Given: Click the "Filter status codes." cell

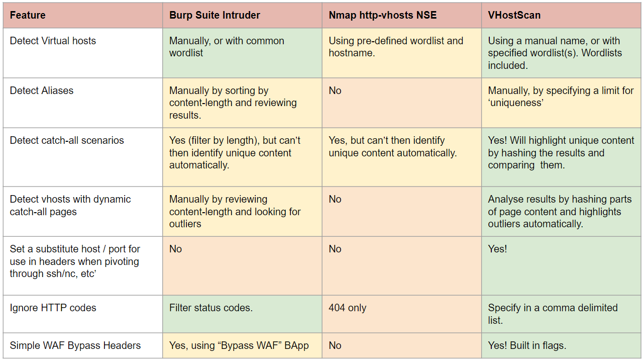Looking at the screenshot, I should coord(211,308).
